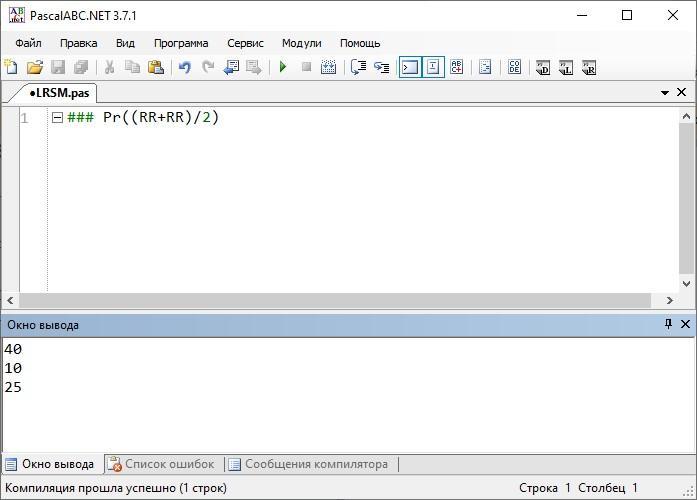The width and height of the screenshot is (697, 500).
Task: Switch to Список ошибок tab
Action: 162,464
